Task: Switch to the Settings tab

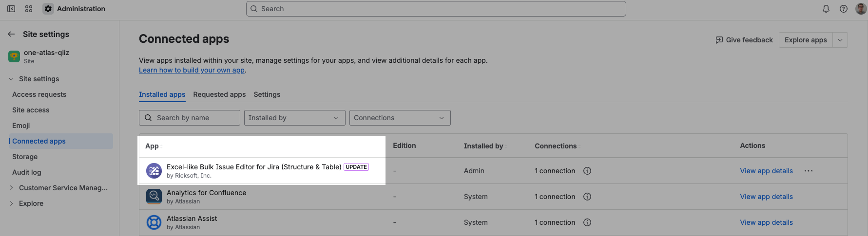Action: pos(267,94)
